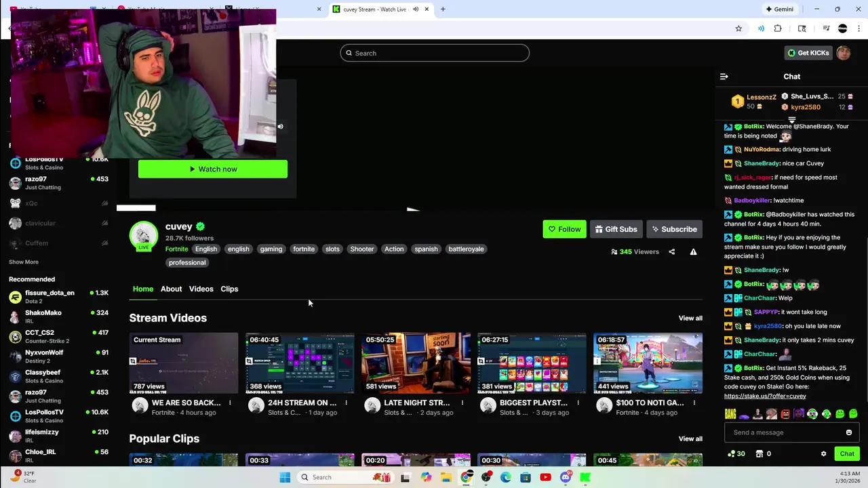Open fissure_dota_en in recommended channels
This screenshot has height=488, width=868.
58,297
